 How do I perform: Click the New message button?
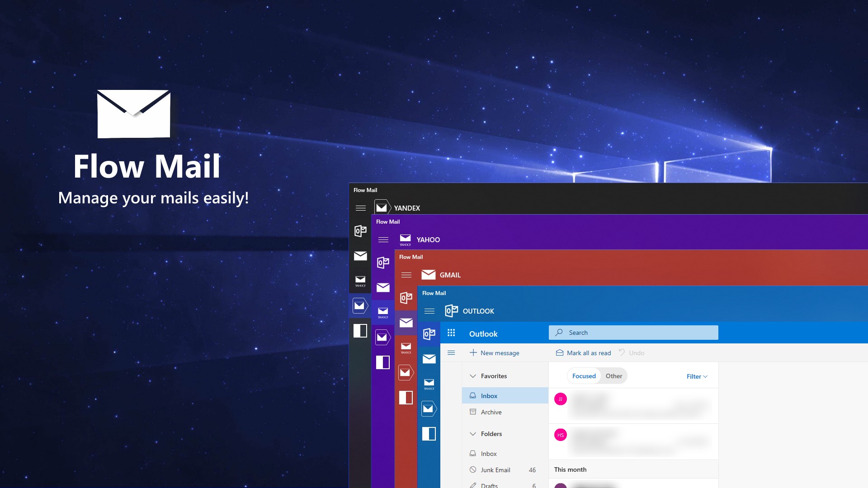[x=495, y=352]
